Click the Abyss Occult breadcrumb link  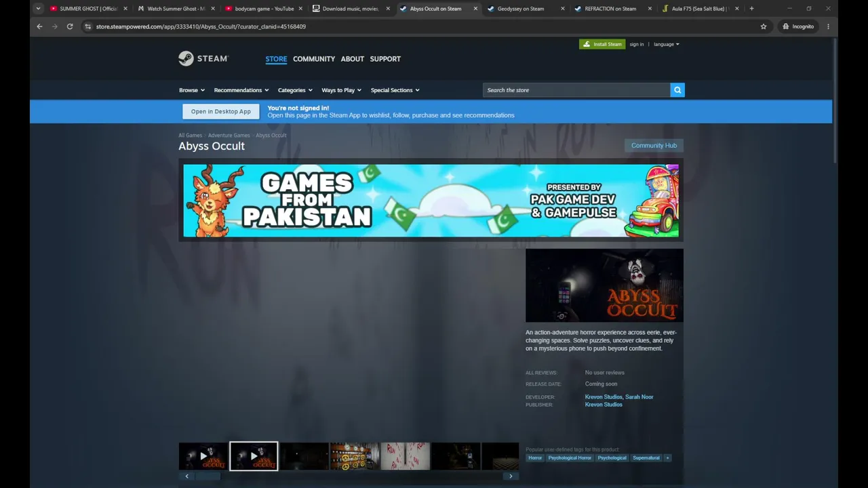click(271, 136)
